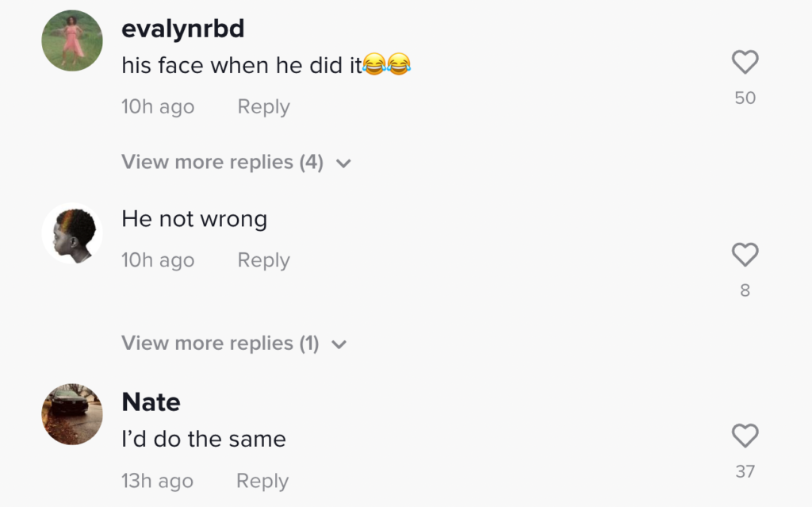
Task: Expand View more replies (1)
Action: [234, 344]
